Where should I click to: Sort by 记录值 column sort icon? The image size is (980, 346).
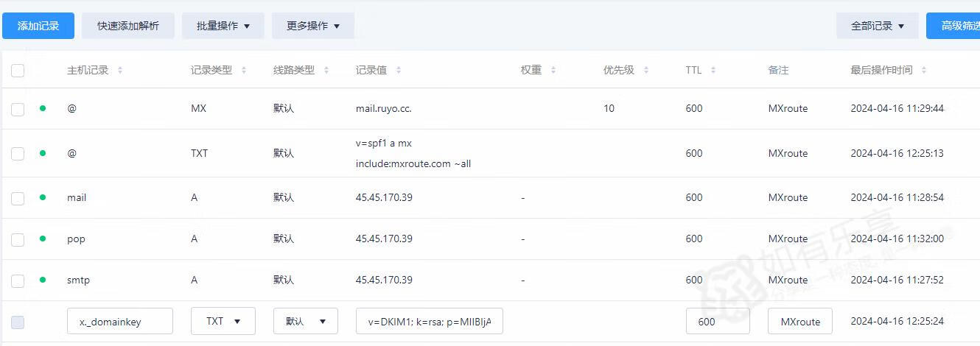click(x=399, y=71)
